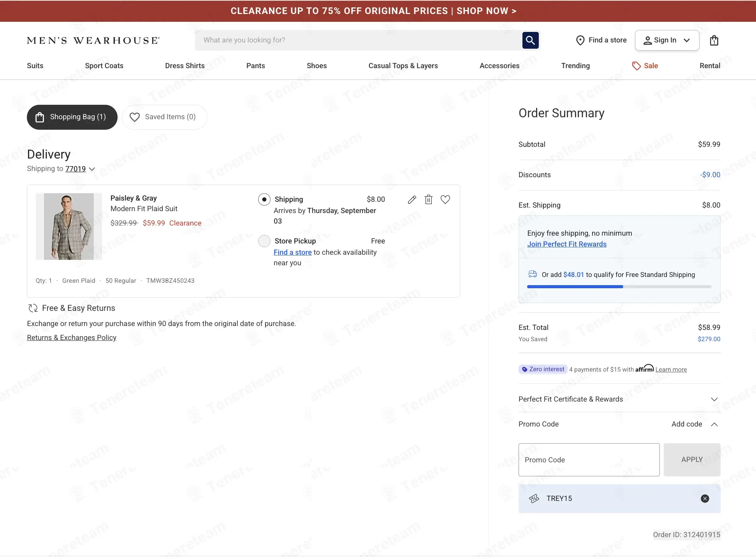Click the Find a store location pin

click(x=580, y=40)
